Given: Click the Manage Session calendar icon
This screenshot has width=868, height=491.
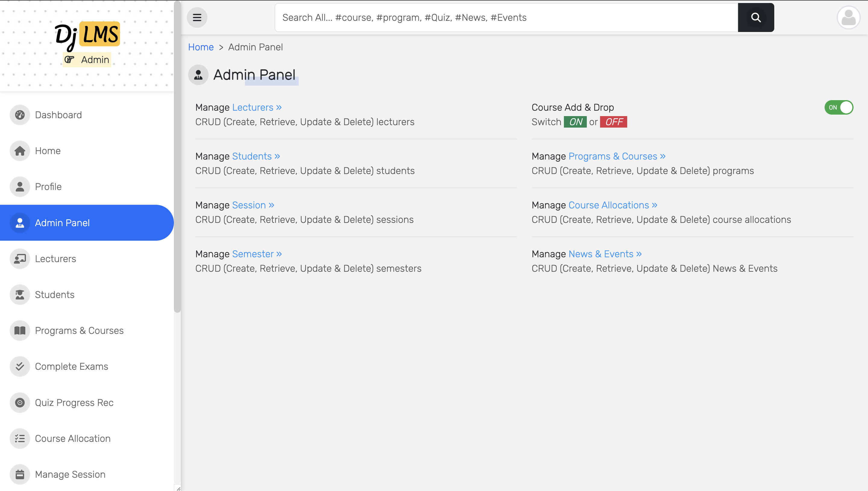Looking at the screenshot, I should 20,474.
